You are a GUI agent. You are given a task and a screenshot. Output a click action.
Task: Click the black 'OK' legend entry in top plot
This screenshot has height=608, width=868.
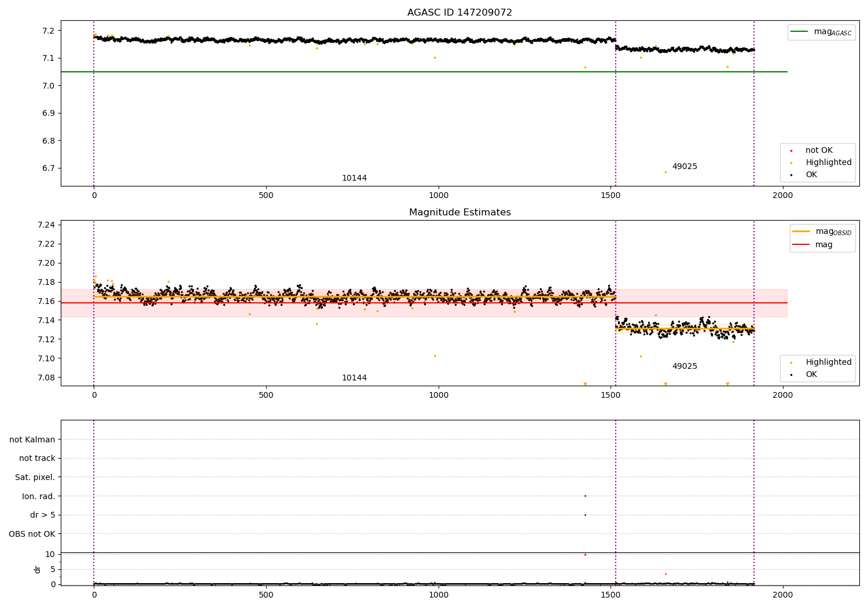coord(804,175)
